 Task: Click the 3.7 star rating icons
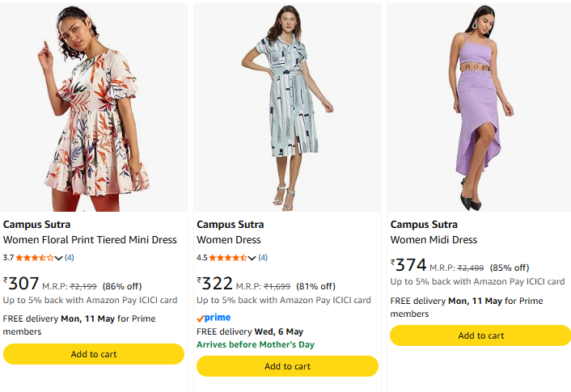(x=35, y=258)
